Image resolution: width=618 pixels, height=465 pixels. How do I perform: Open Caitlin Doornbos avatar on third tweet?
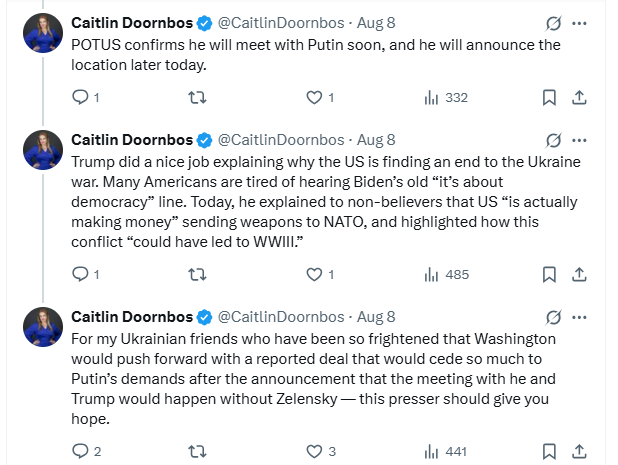(x=43, y=327)
